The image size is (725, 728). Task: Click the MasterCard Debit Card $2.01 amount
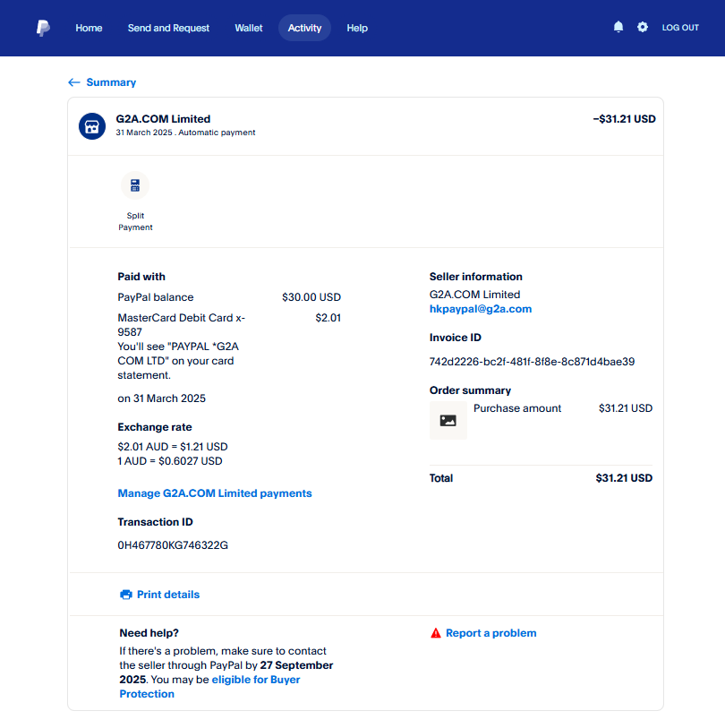coord(328,318)
